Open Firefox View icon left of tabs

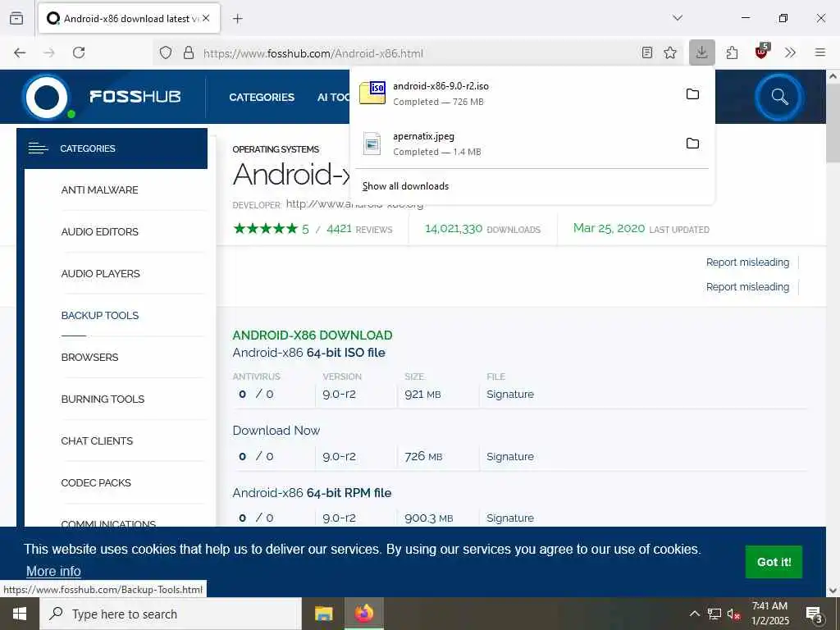(16, 18)
